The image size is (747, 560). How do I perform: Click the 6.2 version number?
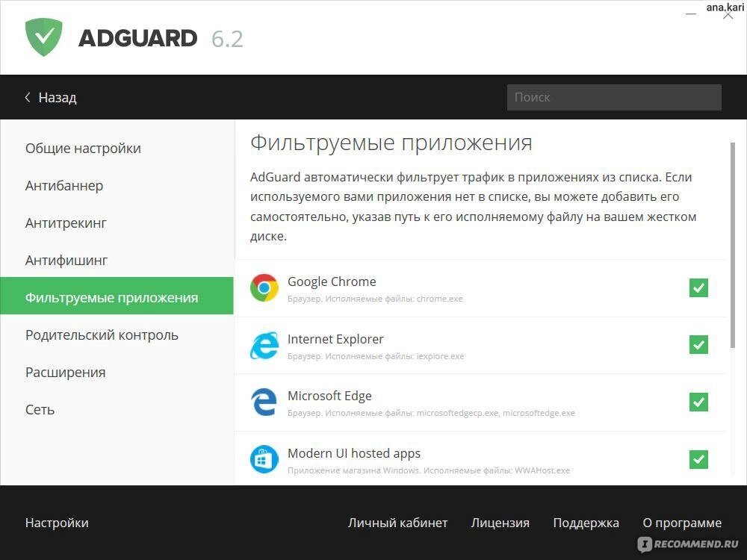[x=227, y=39]
